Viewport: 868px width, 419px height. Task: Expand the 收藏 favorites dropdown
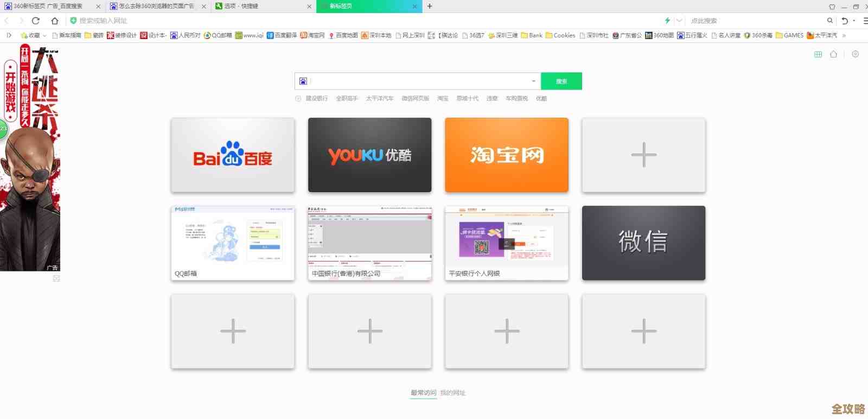click(33, 35)
